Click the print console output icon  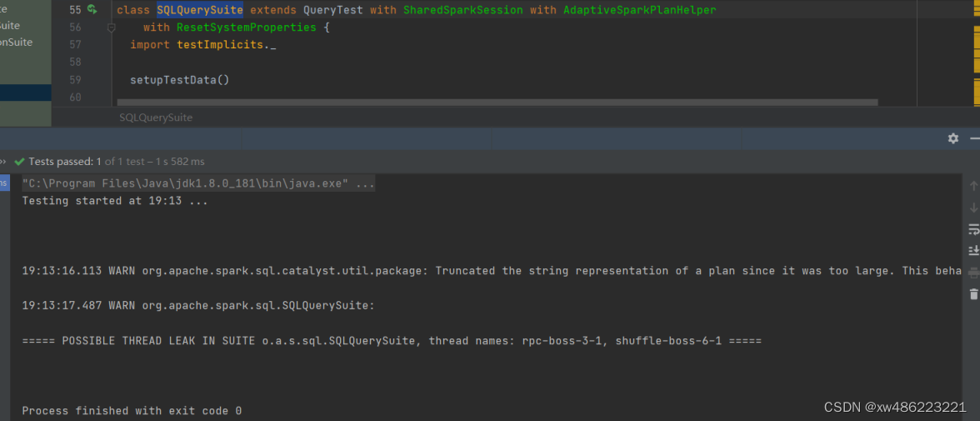[973, 273]
